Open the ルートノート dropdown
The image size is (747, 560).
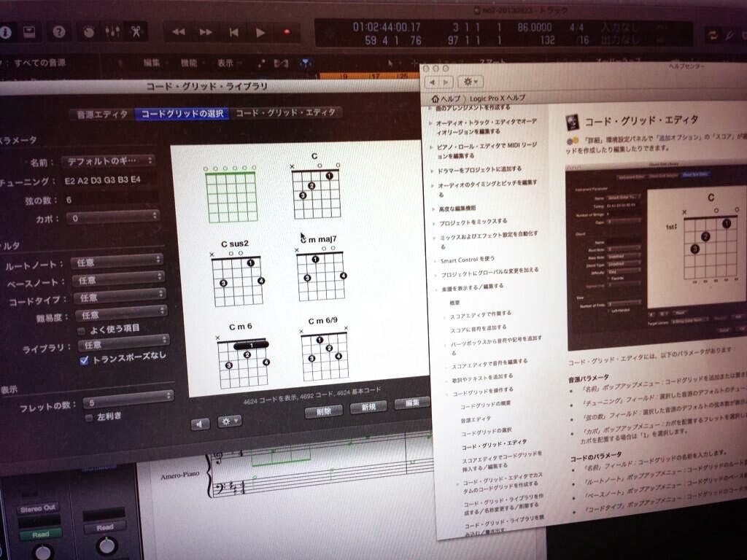click(117, 262)
